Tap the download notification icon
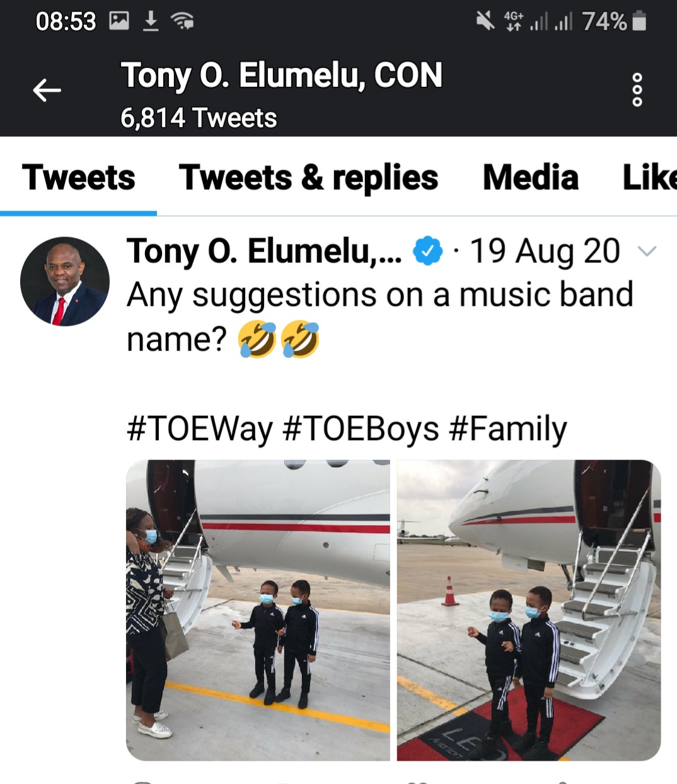 151,22
